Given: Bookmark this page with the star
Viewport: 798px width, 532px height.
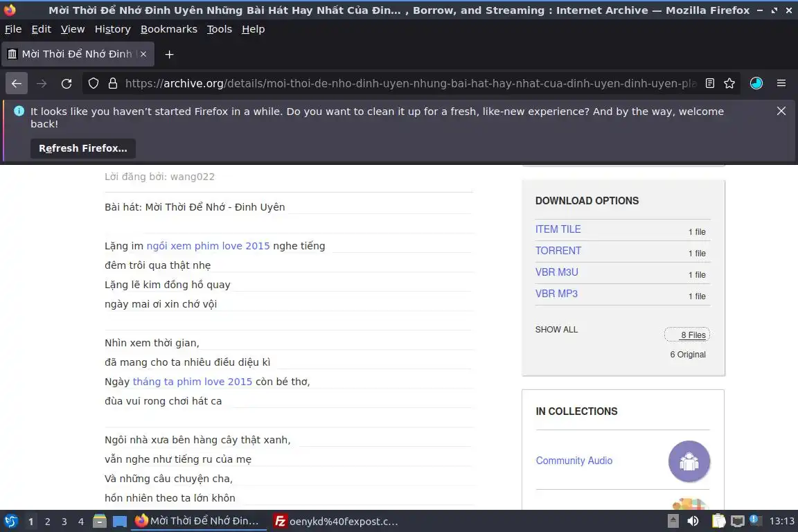Looking at the screenshot, I should pyautogui.click(x=729, y=84).
